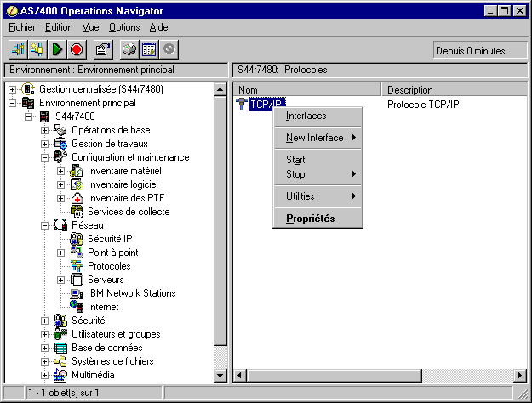532x403 pixels.
Task: Click the second toolbar icon with yellow star
Action: tap(37, 49)
